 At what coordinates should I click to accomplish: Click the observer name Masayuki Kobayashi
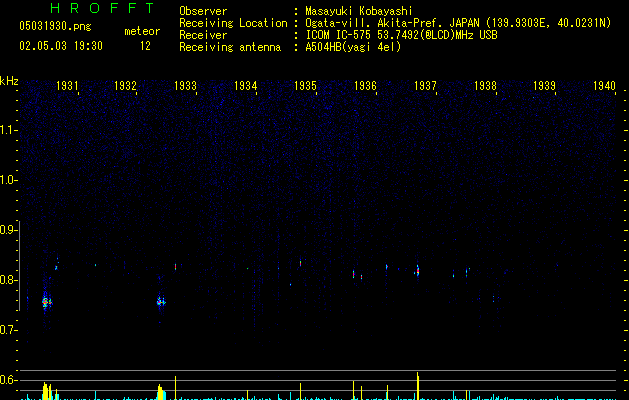pyautogui.click(x=358, y=11)
